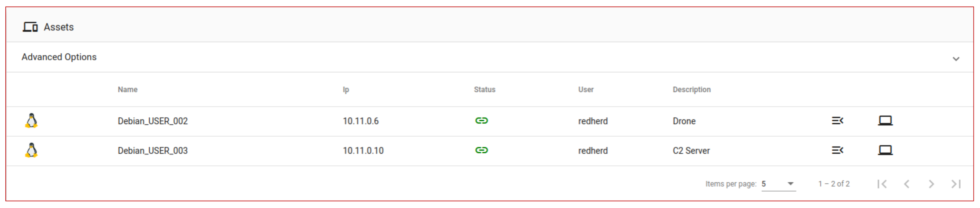The width and height of the screenshot is (980, 208).
Task: Select the Debian_USER_003 asset name
Action: pos(153,151)
